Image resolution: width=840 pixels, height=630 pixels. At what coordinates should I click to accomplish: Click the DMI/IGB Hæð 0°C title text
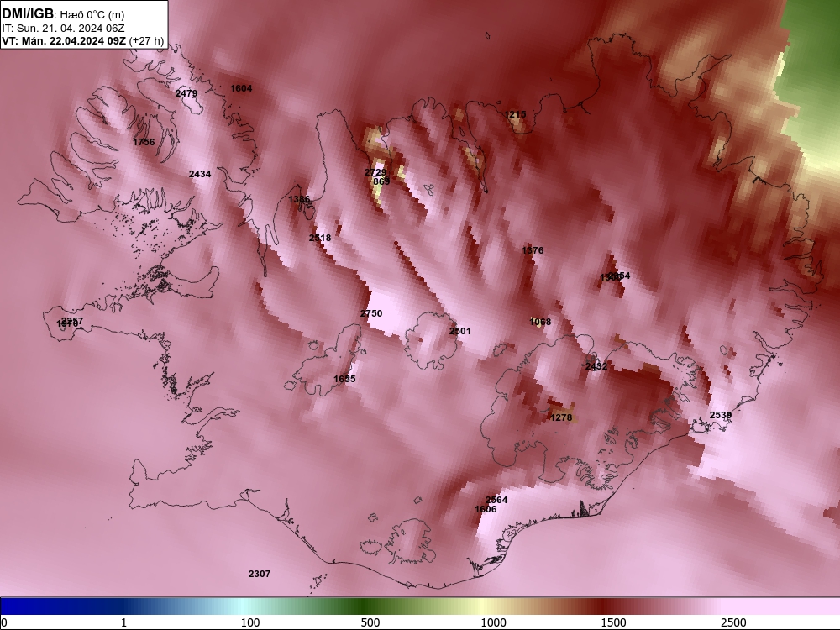(x=63, y=14)
